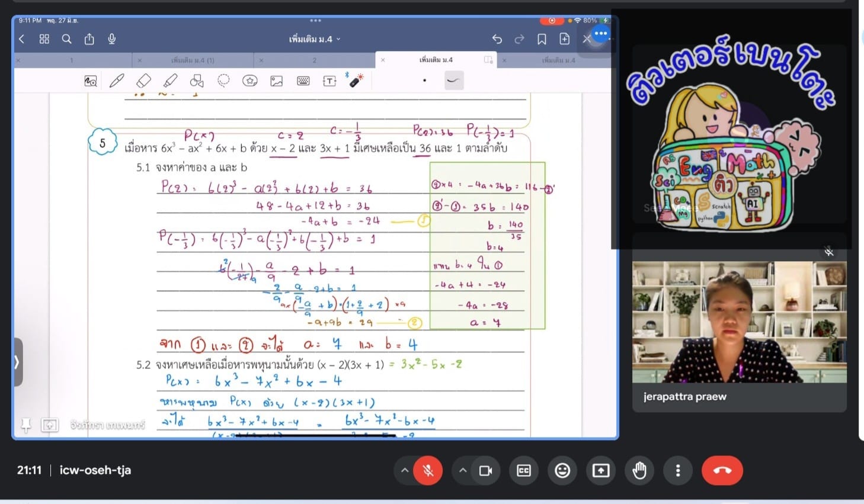This screenshot has height=504, width=864.
Task: Raise your hand in the meeting
Action: click(639, 471)
